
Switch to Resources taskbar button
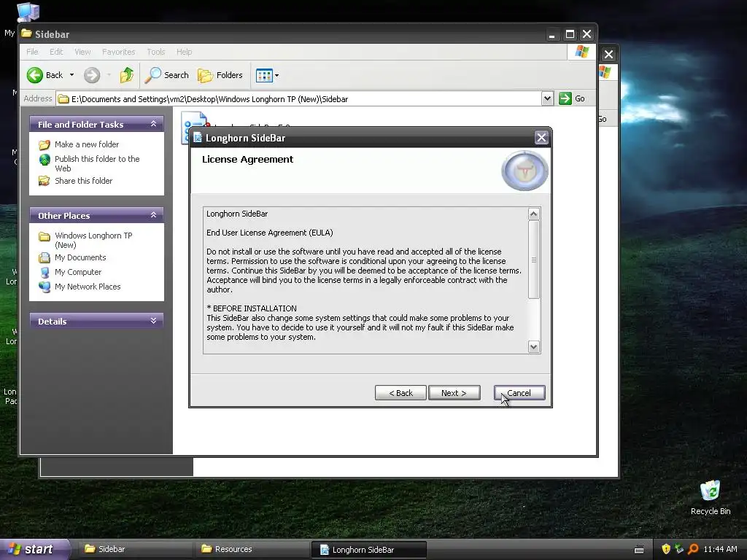(252, 549)
